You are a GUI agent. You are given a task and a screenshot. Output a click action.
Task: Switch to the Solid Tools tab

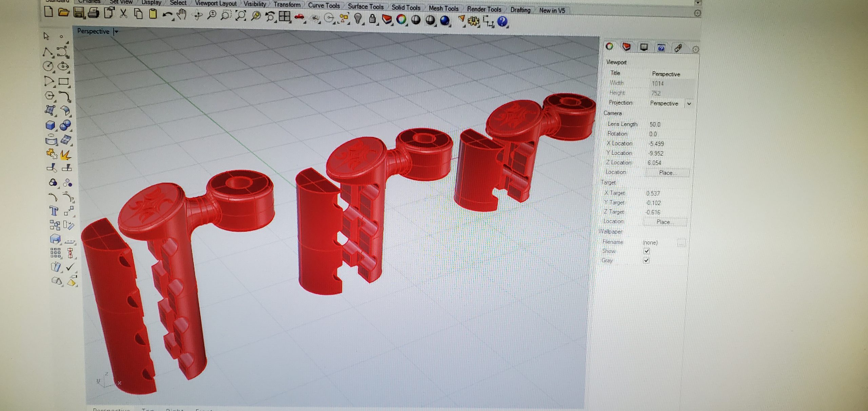406,7
